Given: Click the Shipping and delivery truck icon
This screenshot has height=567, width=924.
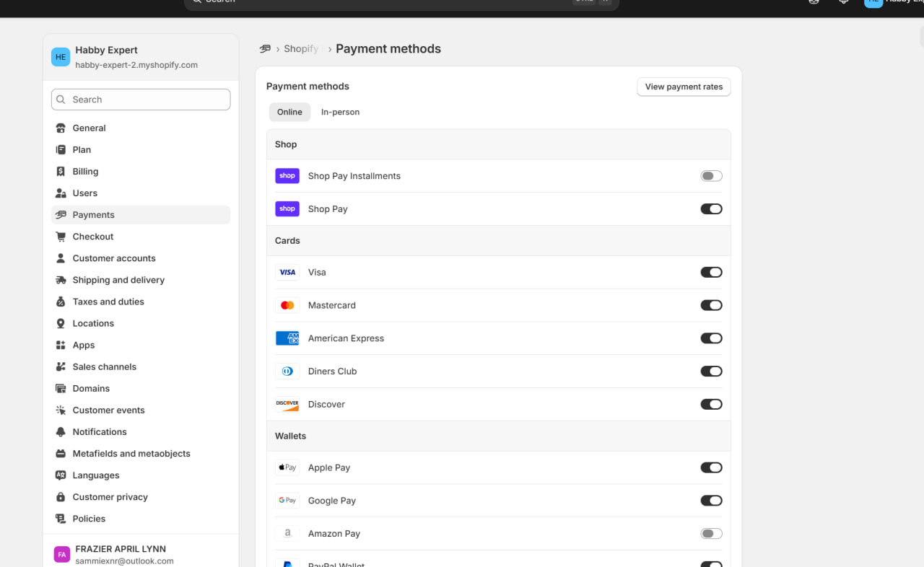Looking at the screenshot, I should click(x=61, y=280).
